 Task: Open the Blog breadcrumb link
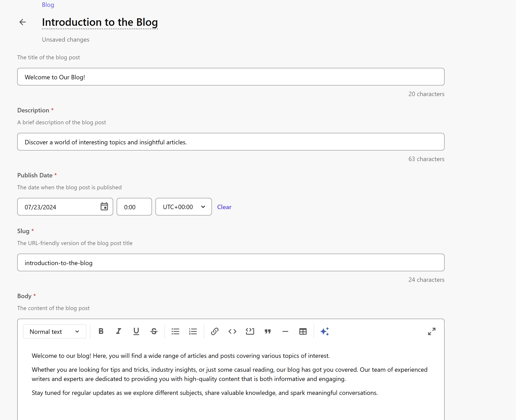click(x=48, y=5)
